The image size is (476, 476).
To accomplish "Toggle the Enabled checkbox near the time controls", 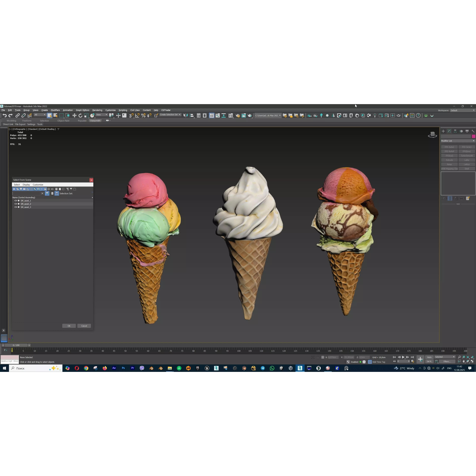I will click(360, 362).
